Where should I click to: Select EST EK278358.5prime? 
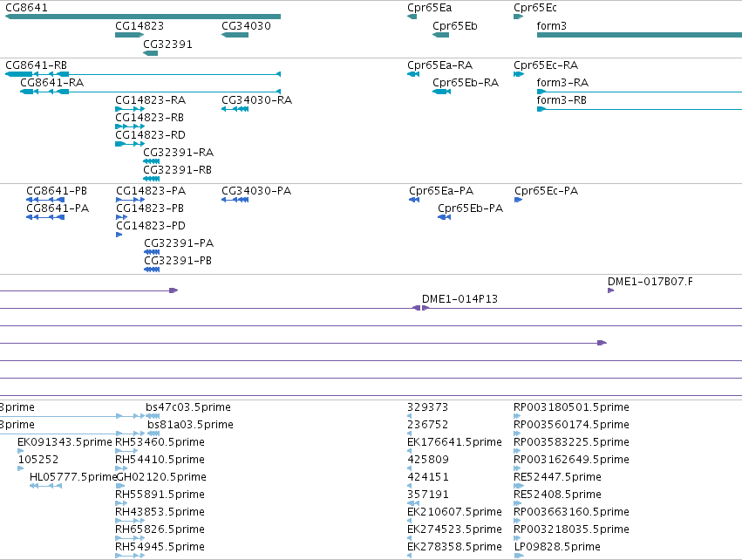pyautogui.click(x=409, y=556)
